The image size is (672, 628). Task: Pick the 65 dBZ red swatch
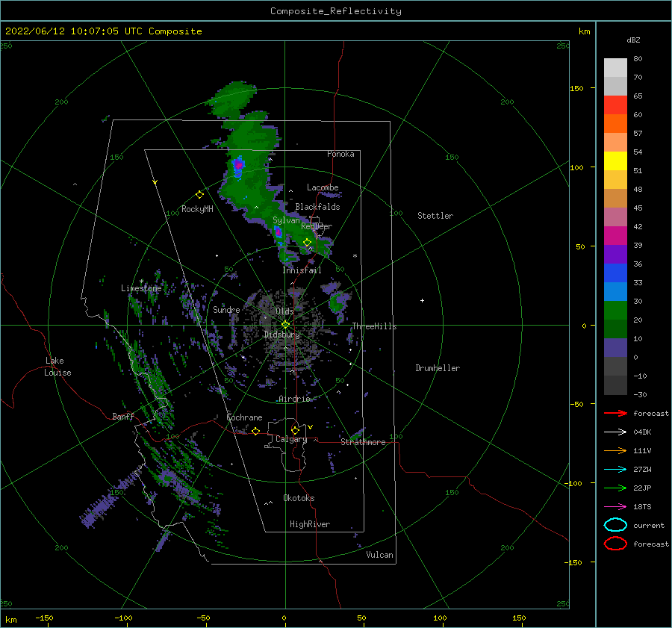click(615, 105)
